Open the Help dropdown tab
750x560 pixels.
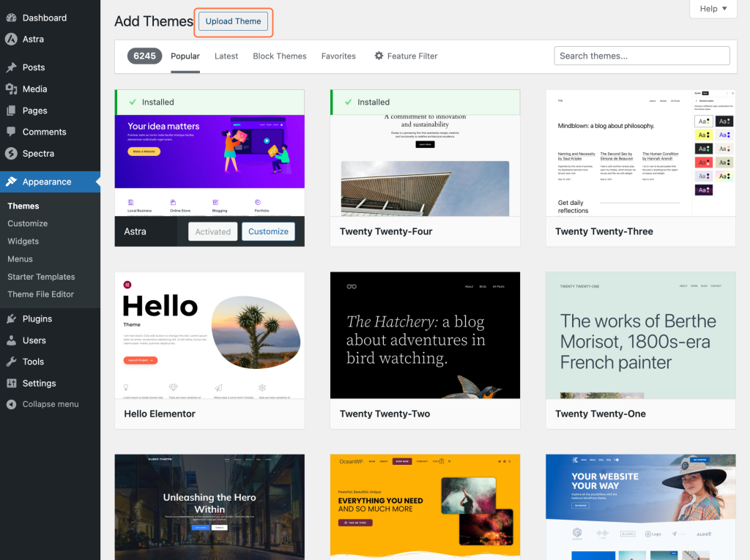(x=713, y=9)
